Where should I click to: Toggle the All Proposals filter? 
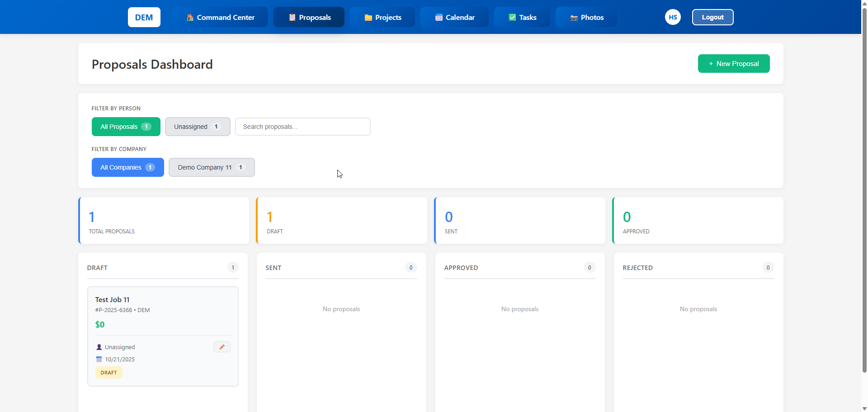[x=126, y=127]
